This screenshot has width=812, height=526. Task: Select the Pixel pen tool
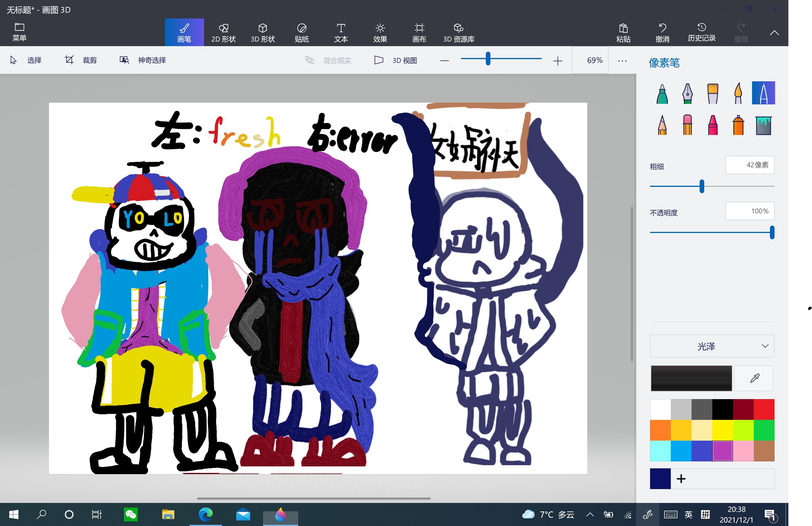coord(763,93)
